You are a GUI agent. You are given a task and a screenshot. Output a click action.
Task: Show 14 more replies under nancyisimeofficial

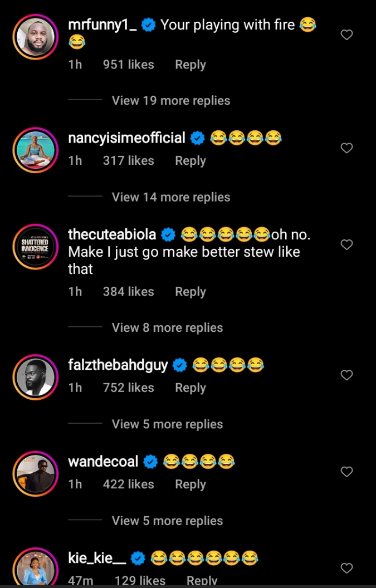(x=170, y=197)
